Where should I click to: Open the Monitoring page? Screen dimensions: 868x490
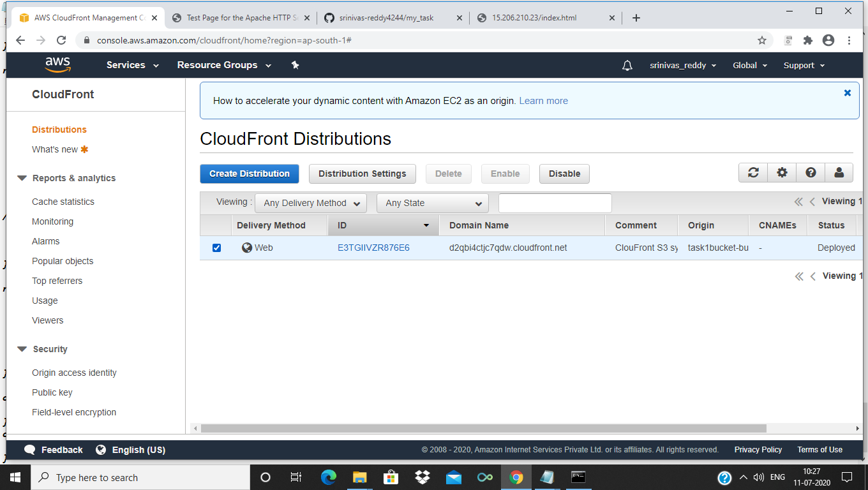tap(52, 221)
